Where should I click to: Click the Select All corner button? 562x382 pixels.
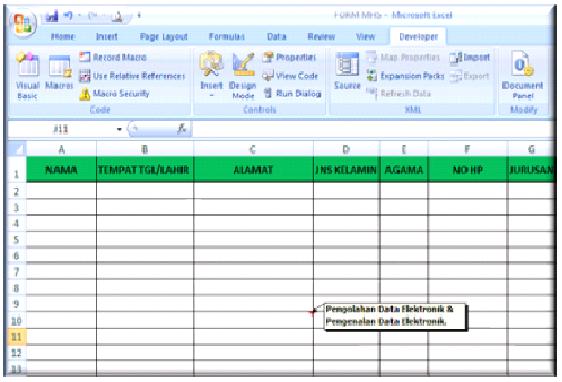17,149
